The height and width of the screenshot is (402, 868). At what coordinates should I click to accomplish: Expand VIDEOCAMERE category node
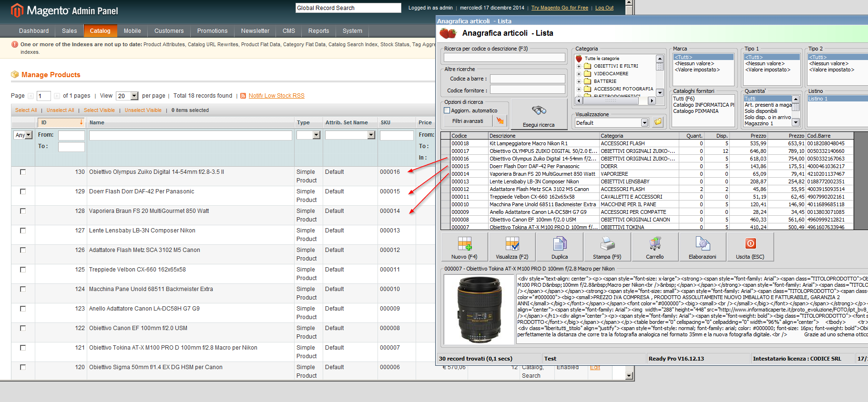pyautogui.click(x=579, y=74)
